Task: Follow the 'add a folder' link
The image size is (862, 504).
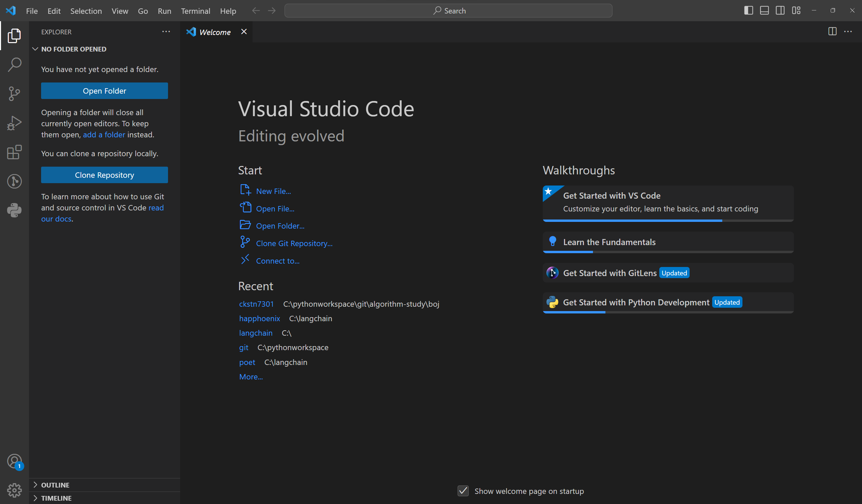Action: click(x=104, y=135)
